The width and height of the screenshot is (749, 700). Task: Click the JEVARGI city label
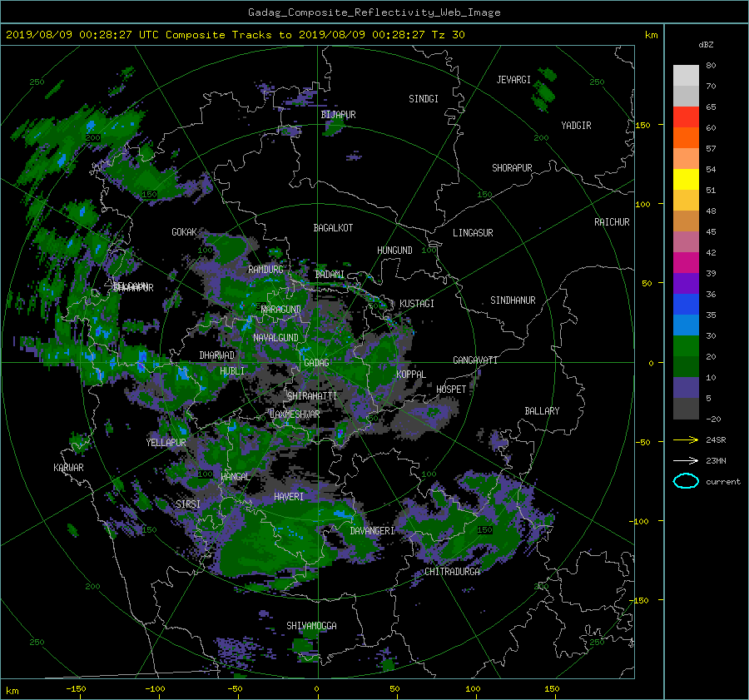tap(513, 80)
